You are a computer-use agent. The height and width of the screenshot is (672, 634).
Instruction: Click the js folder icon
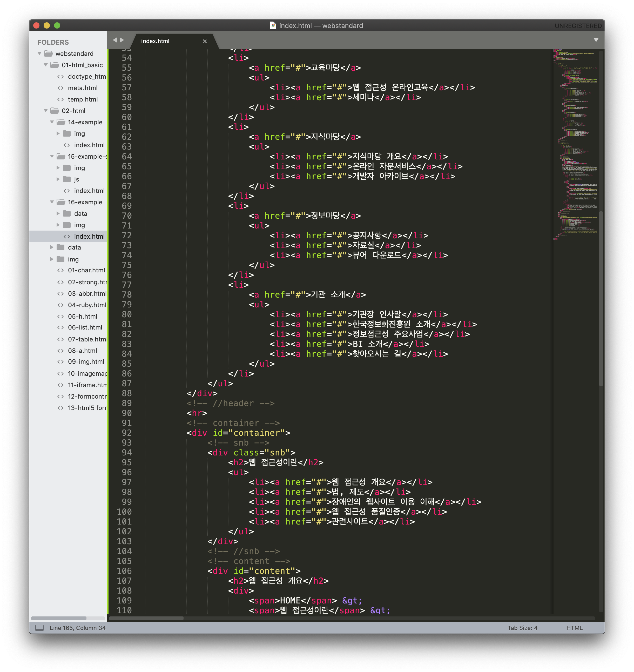[67, 179]
